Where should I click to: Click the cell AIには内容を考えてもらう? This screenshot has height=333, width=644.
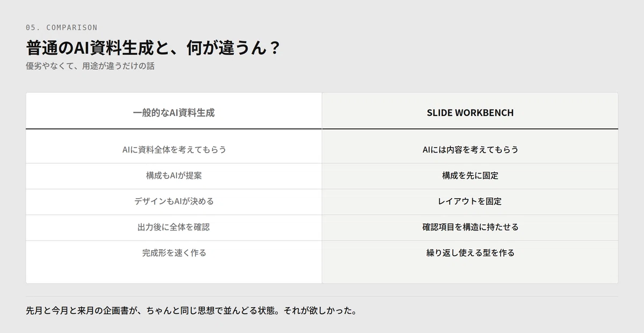(470, 150)
